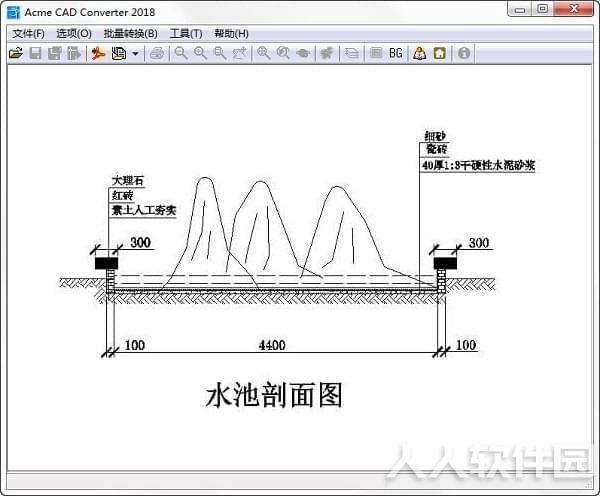Open the dropdown arrow beside batch convert
The width and height of the screenshot is (600, 496).
[x=135, y=54]
